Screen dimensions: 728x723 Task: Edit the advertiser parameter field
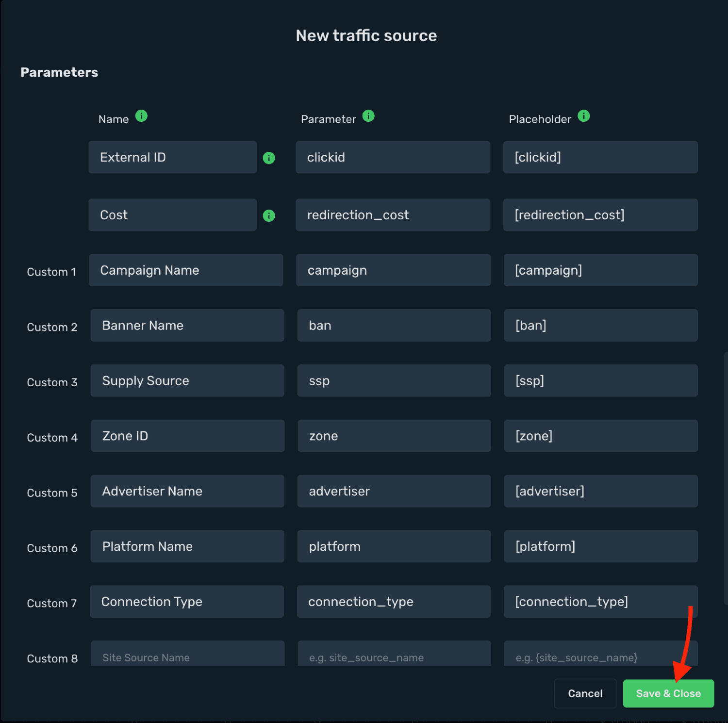[394, 492]
